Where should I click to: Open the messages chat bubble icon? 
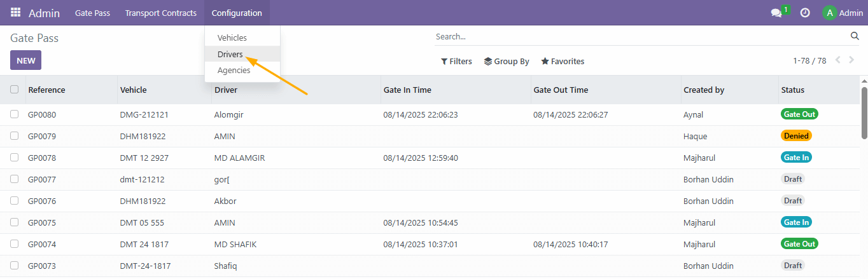point(776,13)
